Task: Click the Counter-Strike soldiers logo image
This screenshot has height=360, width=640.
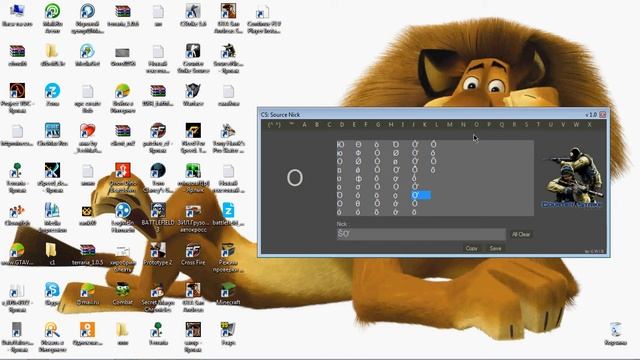Action: click(x=572, y=177)
